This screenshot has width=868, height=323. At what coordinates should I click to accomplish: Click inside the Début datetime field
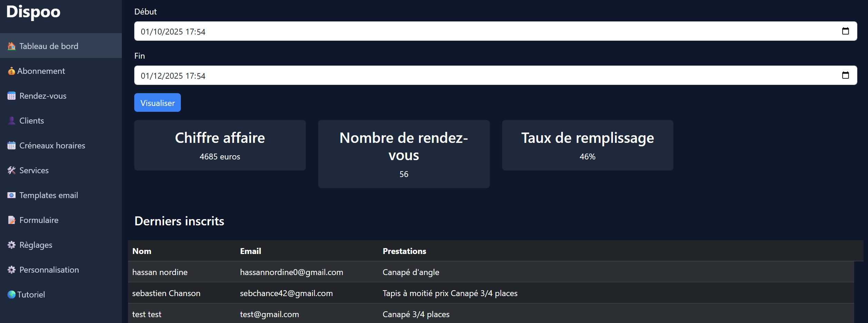(x=414, y=31)
